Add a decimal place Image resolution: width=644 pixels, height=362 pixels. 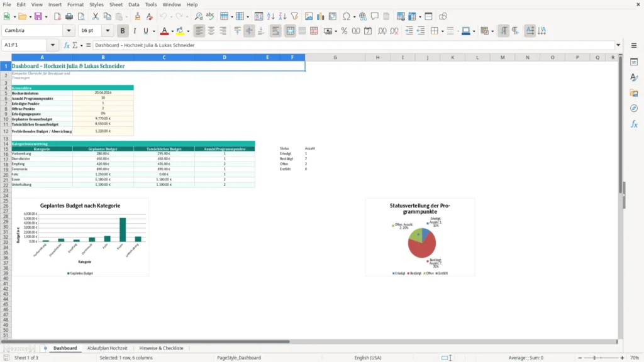(x=382, y=31)
